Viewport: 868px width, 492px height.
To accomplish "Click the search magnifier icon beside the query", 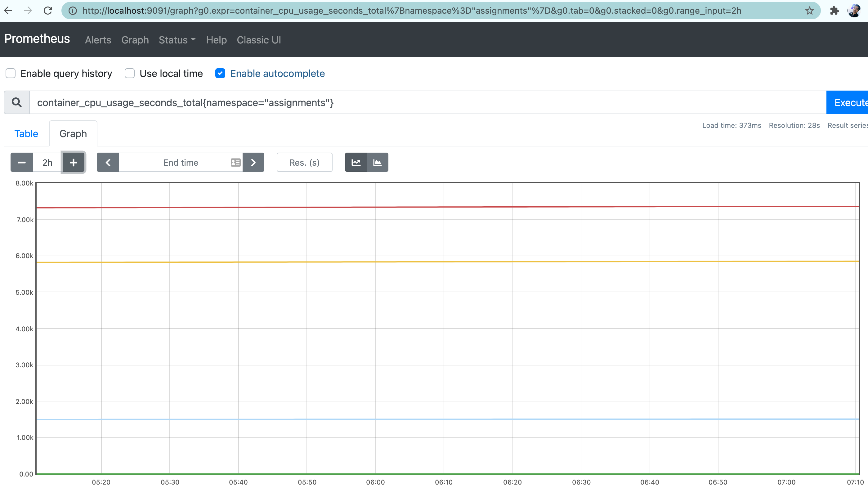I will (16, 102).
